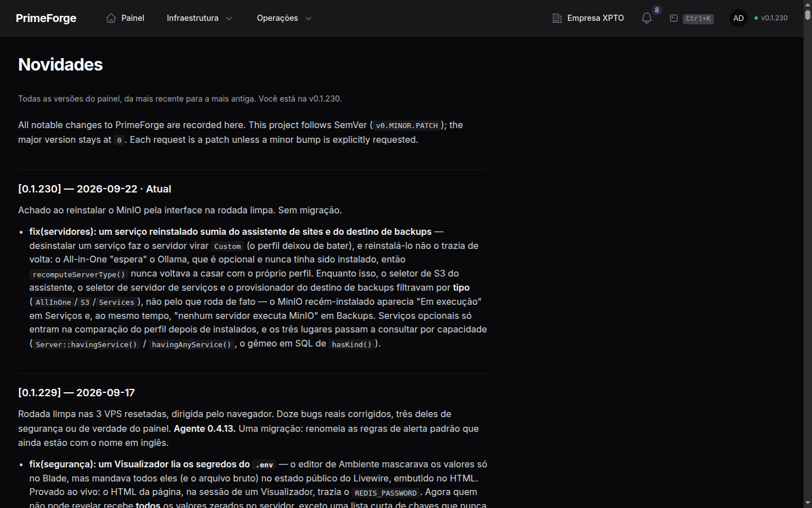812x508 pixels.
Task: Click the [0.1.229] release heading
Action: click(x=77, y=393)
